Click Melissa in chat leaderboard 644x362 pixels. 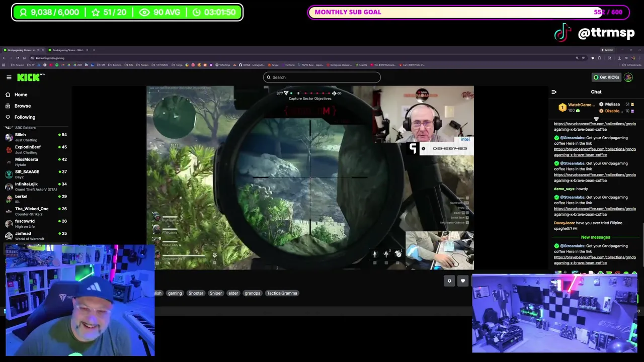tap(612, 105)
